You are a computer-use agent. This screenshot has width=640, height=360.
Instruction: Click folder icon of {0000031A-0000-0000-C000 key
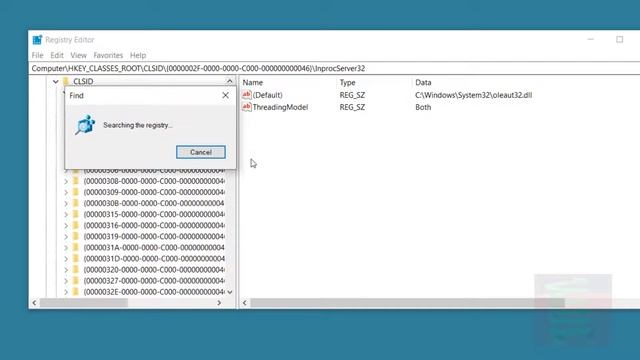[x=76, y=247]
